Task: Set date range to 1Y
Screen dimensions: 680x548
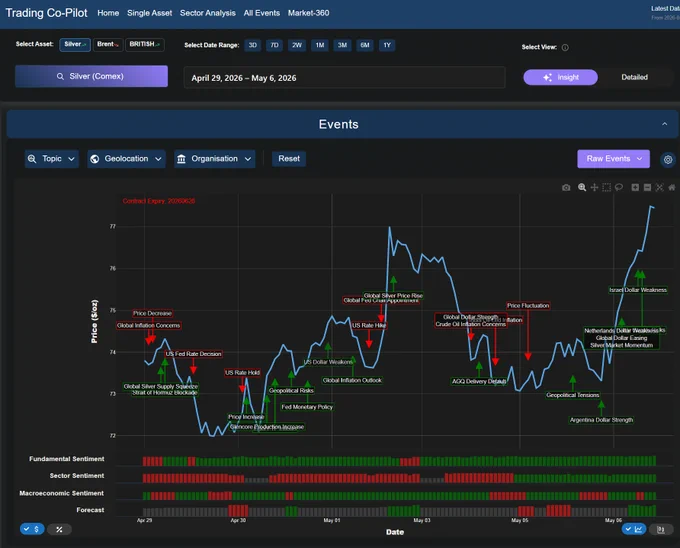Action: [387, 45]
